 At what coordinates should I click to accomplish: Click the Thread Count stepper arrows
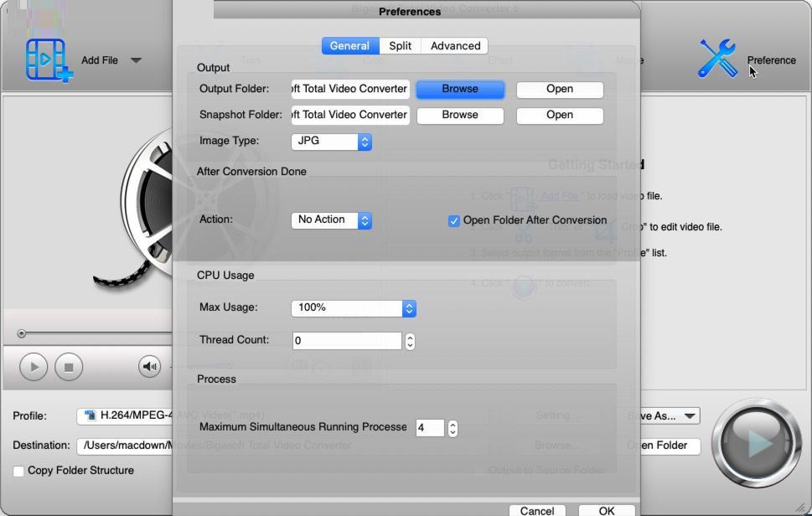(410, 341)
